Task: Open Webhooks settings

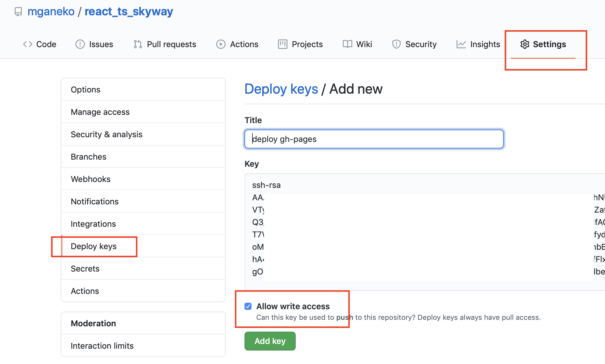Action: coord(143,179)
